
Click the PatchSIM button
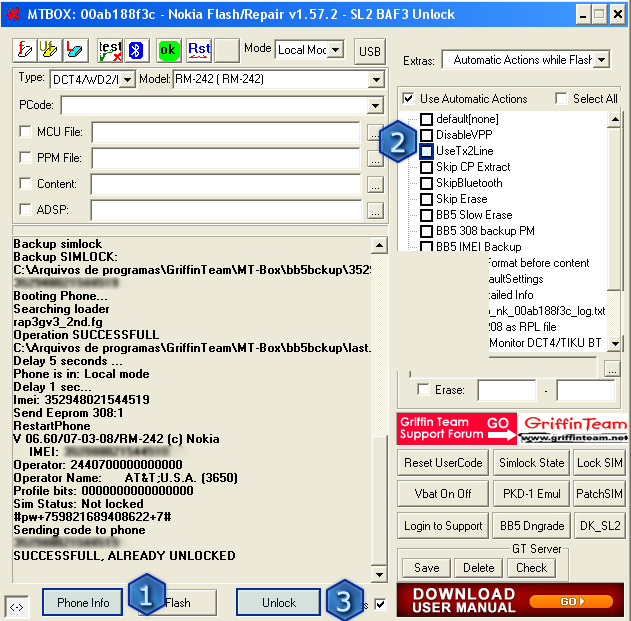pyautogui.click(x=599, y=493)
